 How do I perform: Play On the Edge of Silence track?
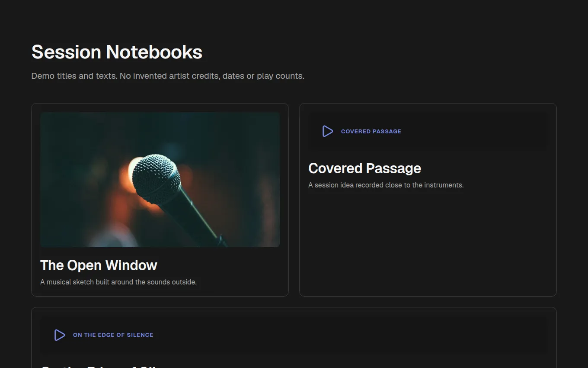click(x=60, y=335)
